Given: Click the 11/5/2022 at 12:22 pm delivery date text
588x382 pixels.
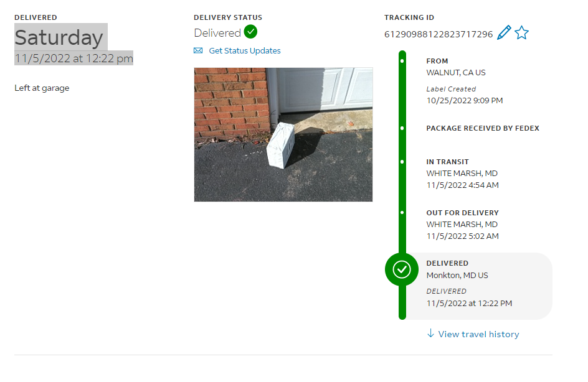Looking at the screenshot, I should coord(74,58).
